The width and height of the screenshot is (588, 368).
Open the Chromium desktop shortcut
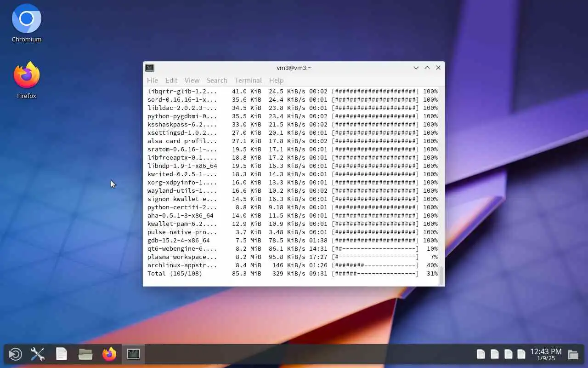point(27,23)
